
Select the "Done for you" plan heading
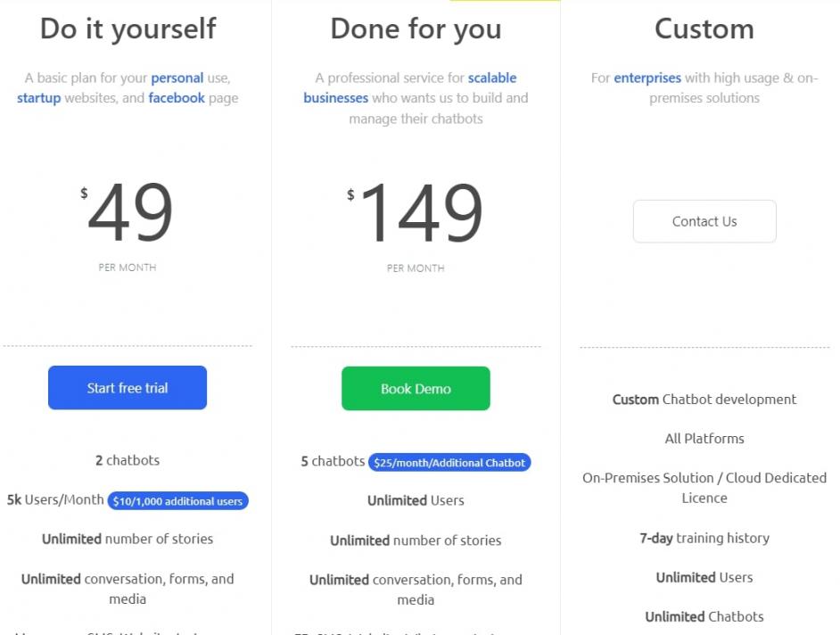click(416, 29)
